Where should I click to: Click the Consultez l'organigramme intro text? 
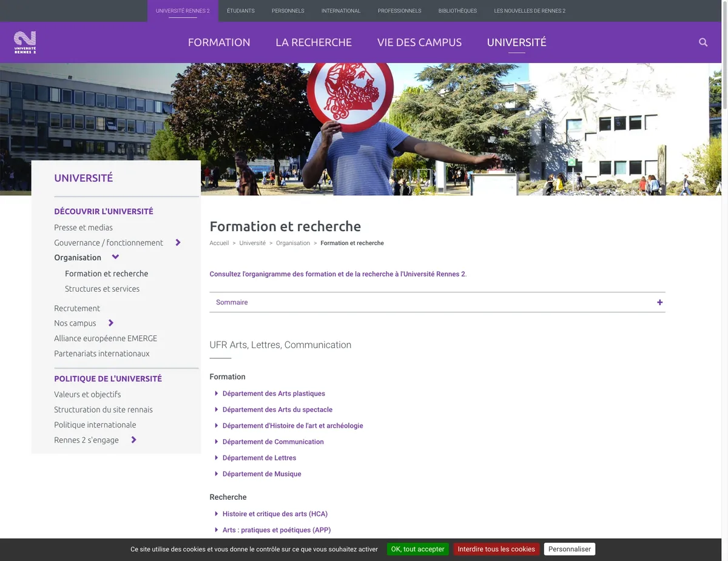338,274
